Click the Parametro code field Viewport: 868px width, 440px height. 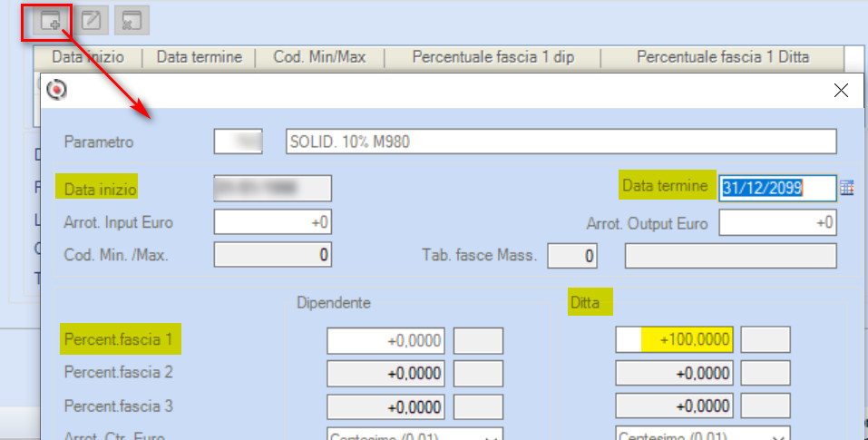click(238, 142)
